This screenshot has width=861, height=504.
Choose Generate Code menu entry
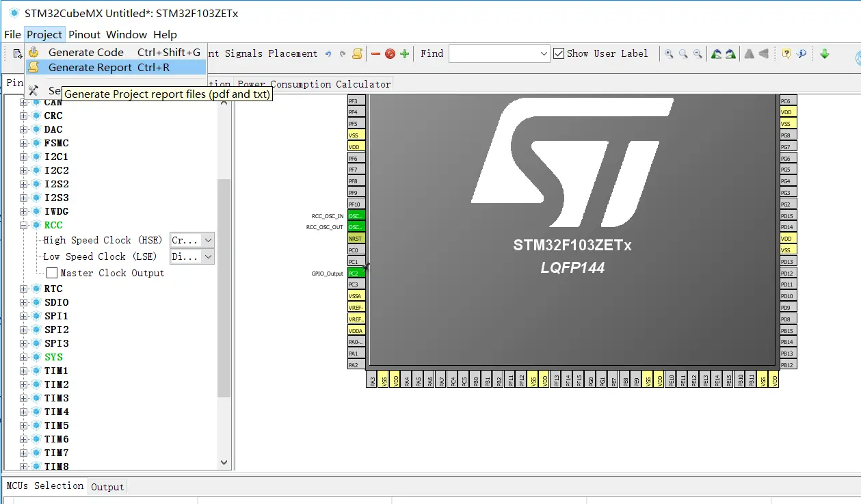point(116,52)
